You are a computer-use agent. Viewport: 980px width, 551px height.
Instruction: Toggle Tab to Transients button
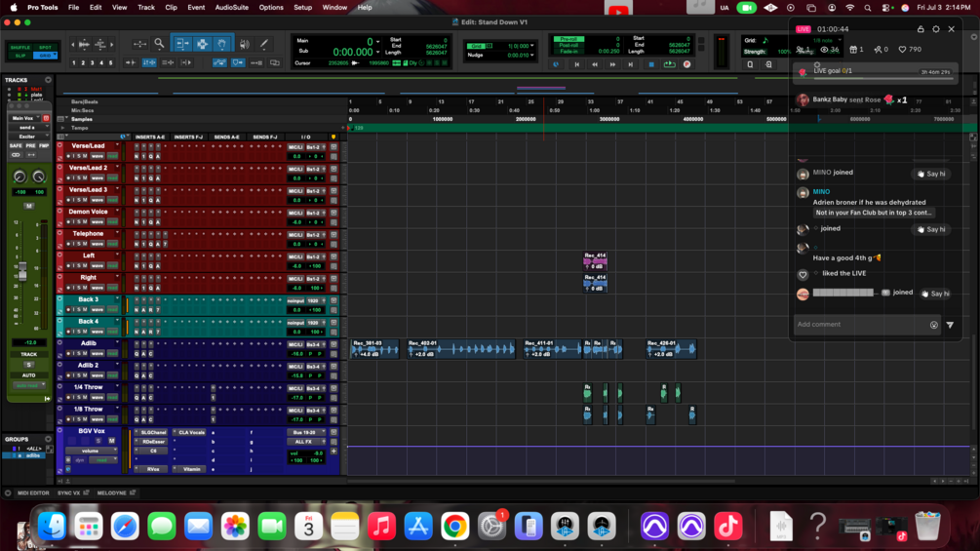(130, 63)
